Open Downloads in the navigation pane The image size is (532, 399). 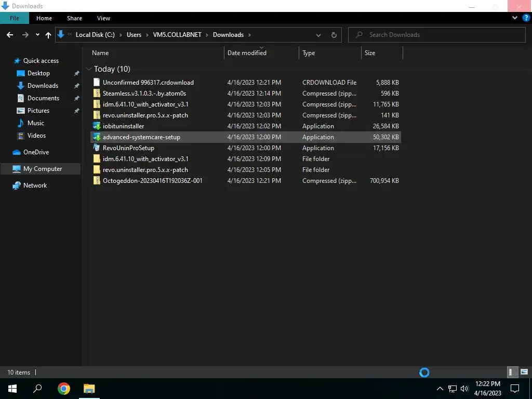(x=43, y=86)
